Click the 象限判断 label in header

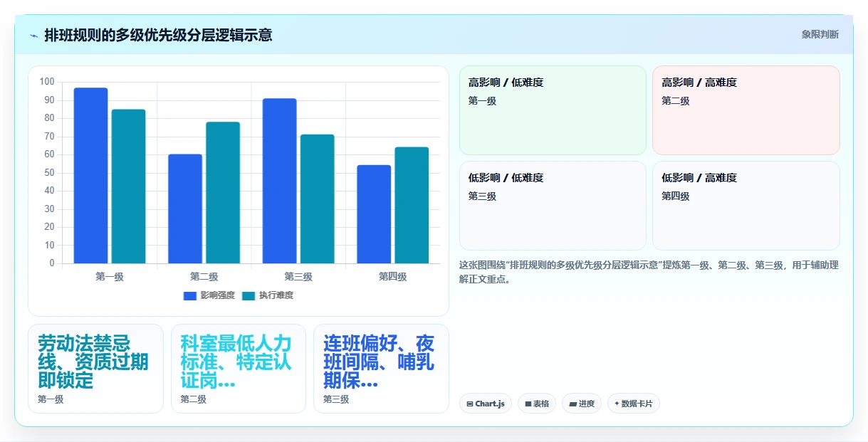[x=820, y=34]
